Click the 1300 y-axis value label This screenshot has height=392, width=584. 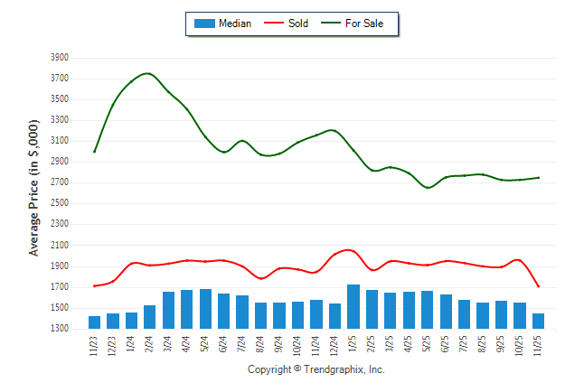60,329
